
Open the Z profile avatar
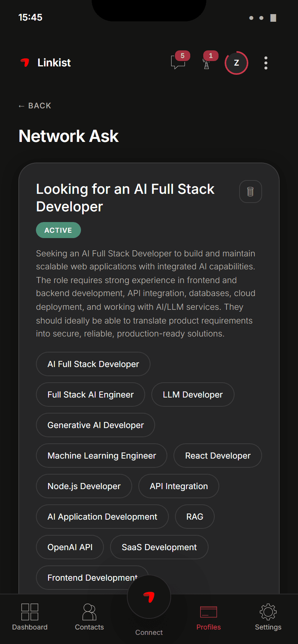[236, 63]
